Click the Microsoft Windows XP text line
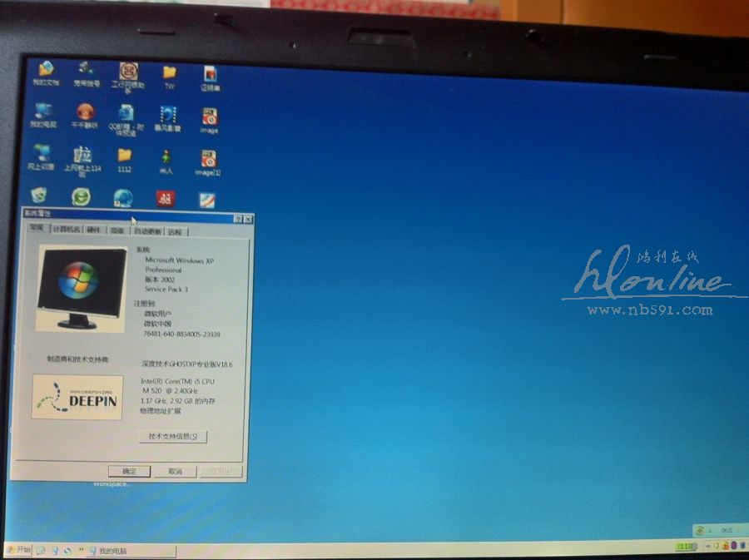 [x=179, y=260]
